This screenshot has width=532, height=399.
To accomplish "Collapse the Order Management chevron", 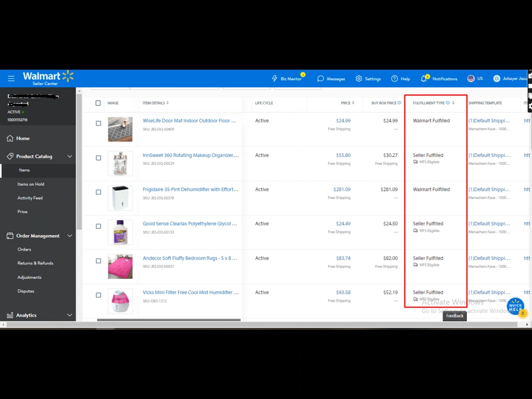I will click(70, 236).
